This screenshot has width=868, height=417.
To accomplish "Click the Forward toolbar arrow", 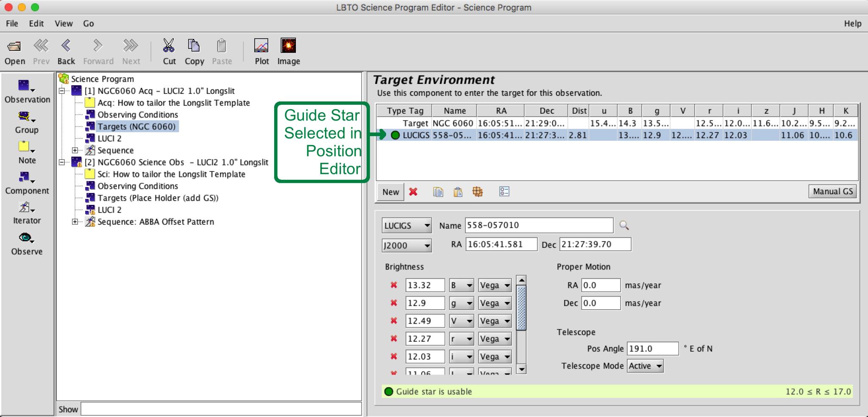I will pos(98,45).
